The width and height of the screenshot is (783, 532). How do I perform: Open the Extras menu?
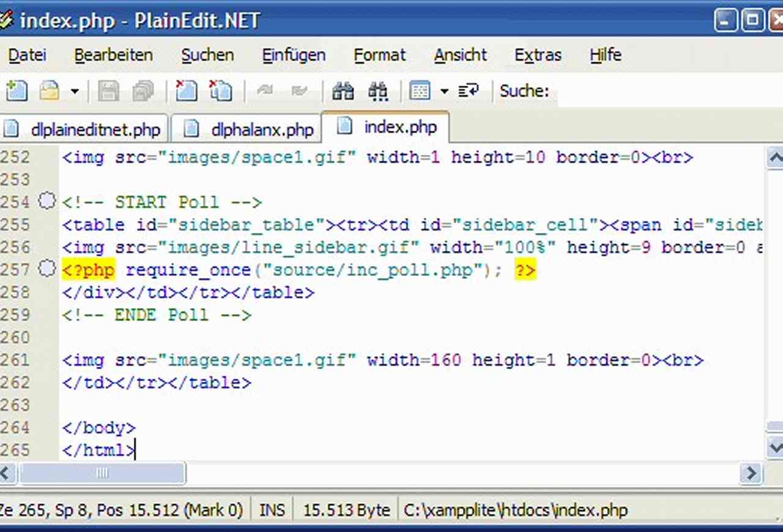click(x=538, y=55)
